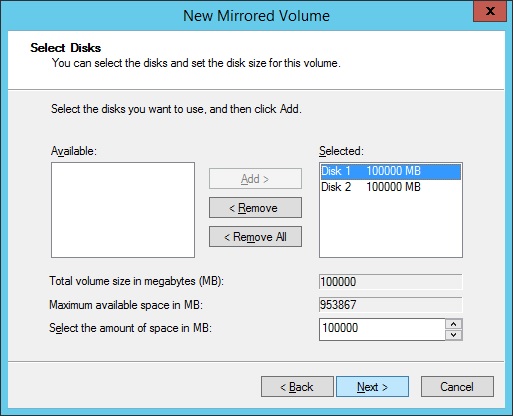
Task: Click the Select the amount of space label
Action: coord(130,328)
